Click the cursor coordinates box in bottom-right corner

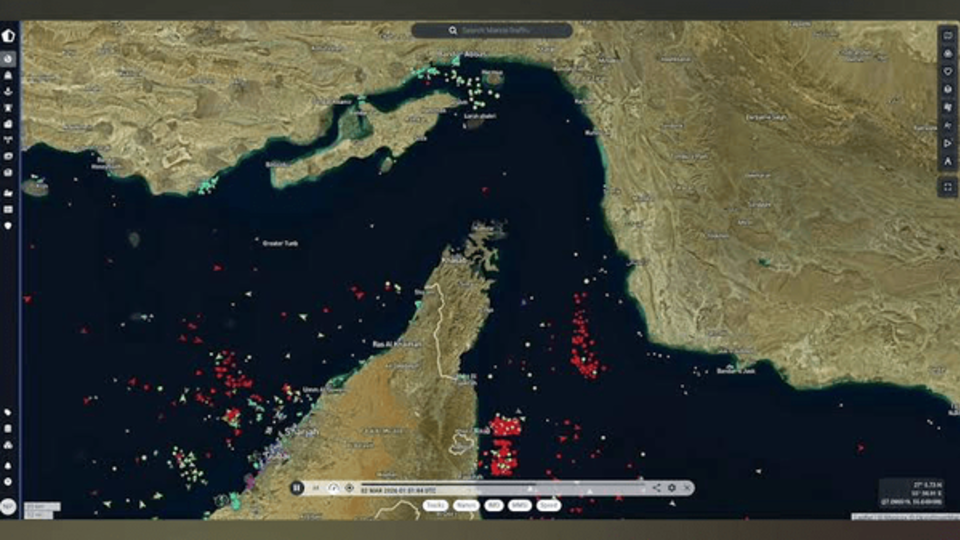[910, 493]
